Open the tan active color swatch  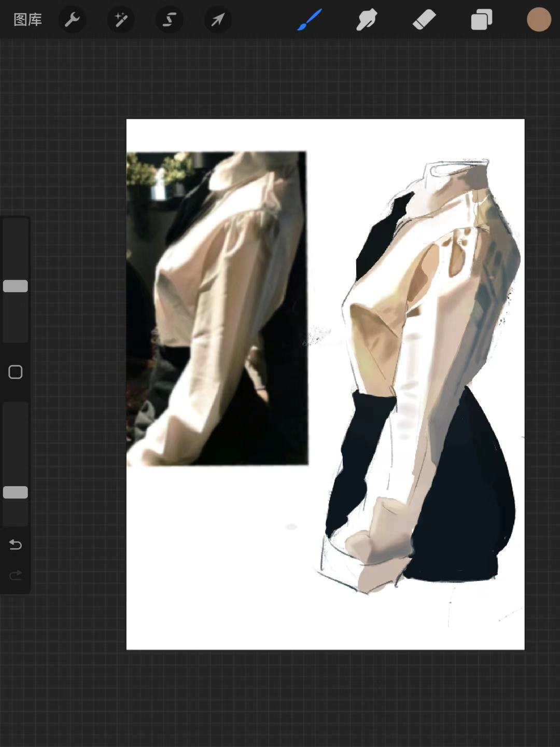click(x=539, y=20)
